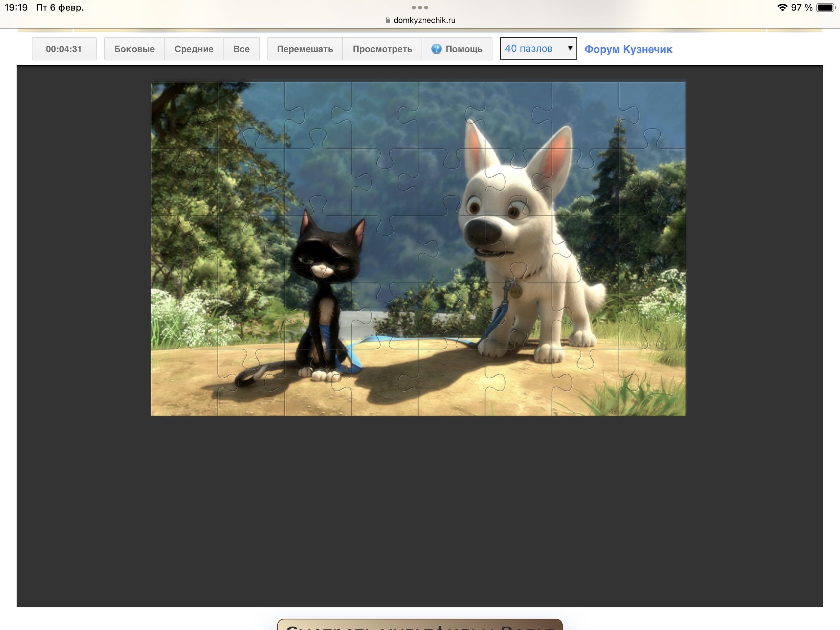Click the dog's gold collar tag
Screen dimensions: 840x630
(x=515, y=292)
